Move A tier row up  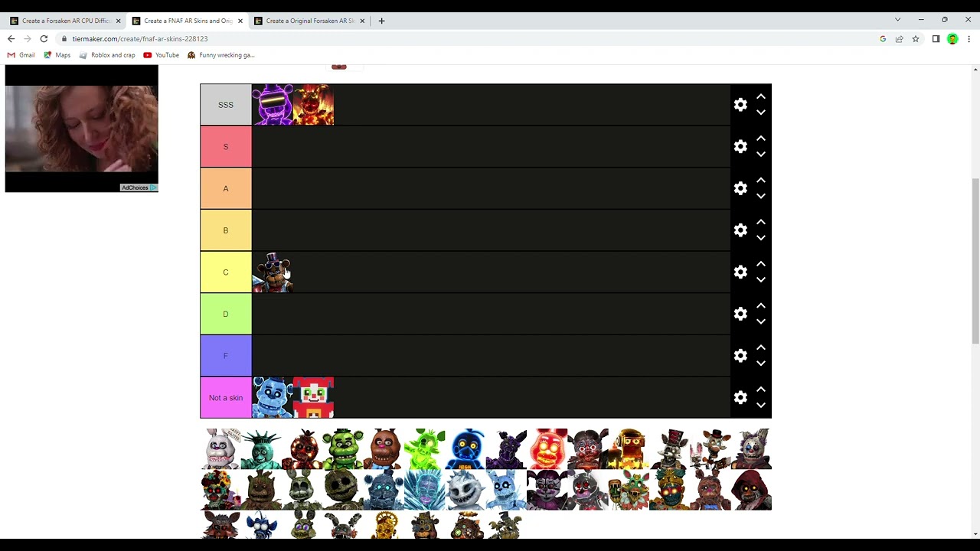pyautogui.click(x=761, y=180)
